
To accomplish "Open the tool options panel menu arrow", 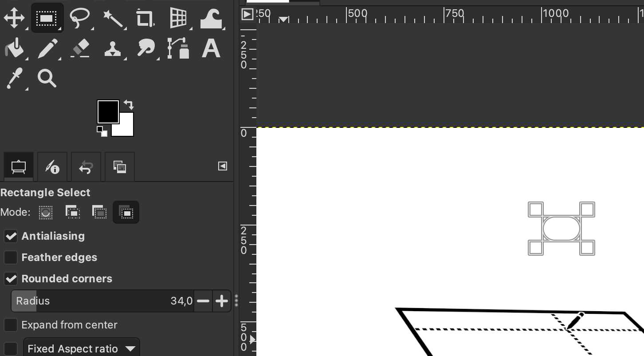I will tap(223, 166).
